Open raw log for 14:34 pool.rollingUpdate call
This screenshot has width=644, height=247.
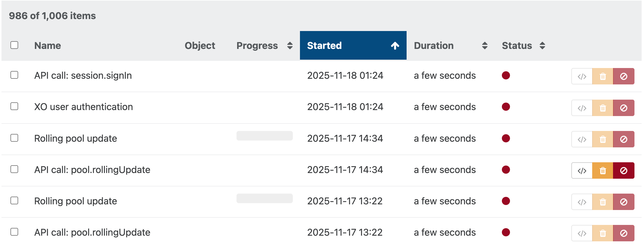582,171
